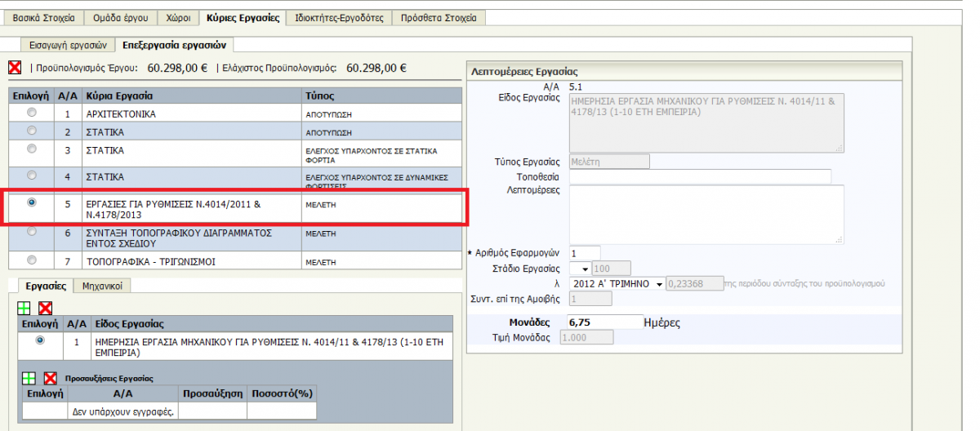This screenshot has width=980, height=431.
Task: Click the red X icon beside Προϋπολογισμός Έργου
Action: pos(15,68)
